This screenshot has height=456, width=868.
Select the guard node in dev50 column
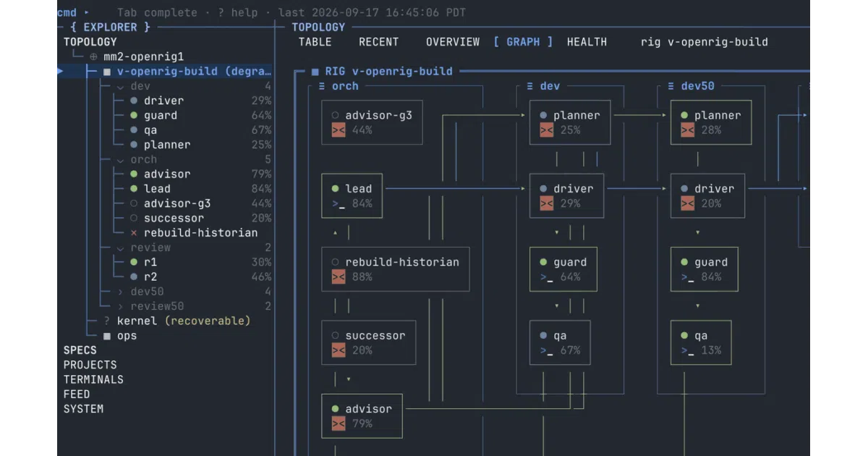(x=705, y=269)
